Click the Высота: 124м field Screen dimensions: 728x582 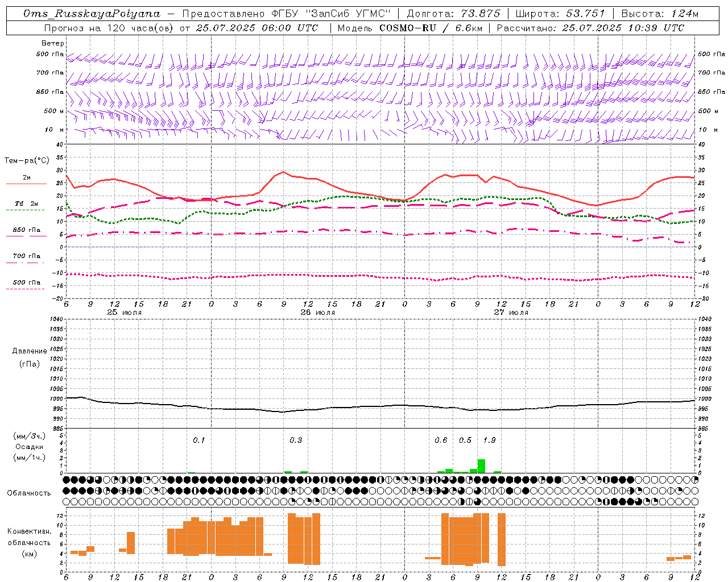click(660, 14)
